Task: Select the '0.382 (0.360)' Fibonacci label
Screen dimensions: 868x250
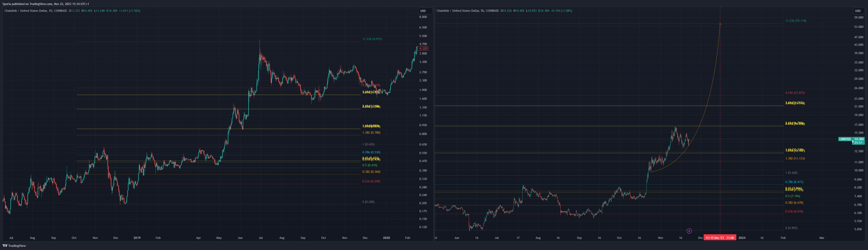Action: tap(371, 172)
